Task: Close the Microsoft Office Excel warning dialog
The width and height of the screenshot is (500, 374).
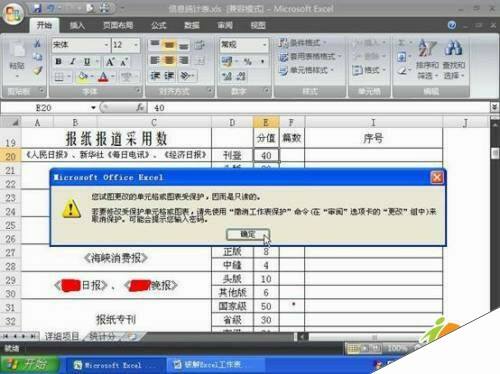Action: point(437,177)
